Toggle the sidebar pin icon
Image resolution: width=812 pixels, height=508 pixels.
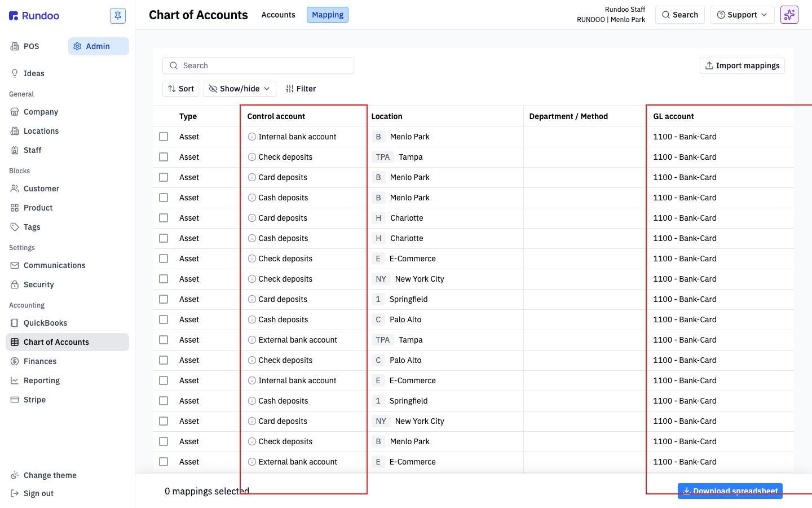(118, 16)
